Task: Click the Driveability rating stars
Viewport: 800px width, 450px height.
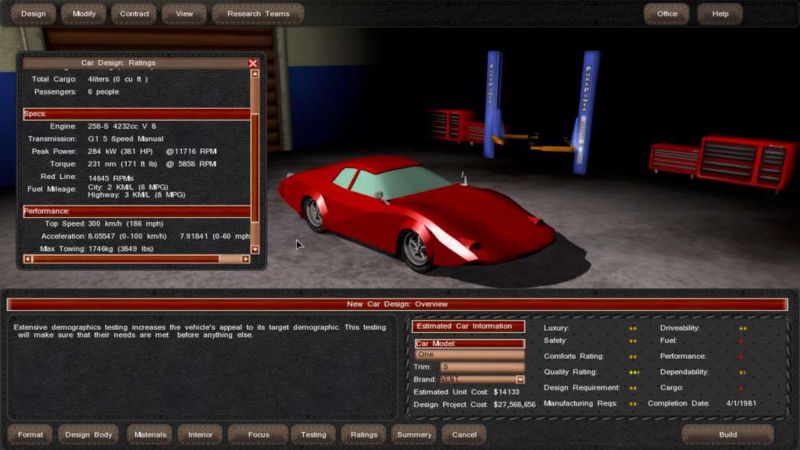Action: pos(742,329)
